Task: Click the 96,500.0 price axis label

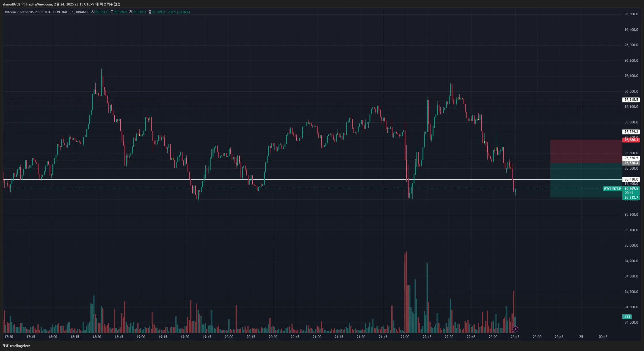Action: [x=631, y=14]
